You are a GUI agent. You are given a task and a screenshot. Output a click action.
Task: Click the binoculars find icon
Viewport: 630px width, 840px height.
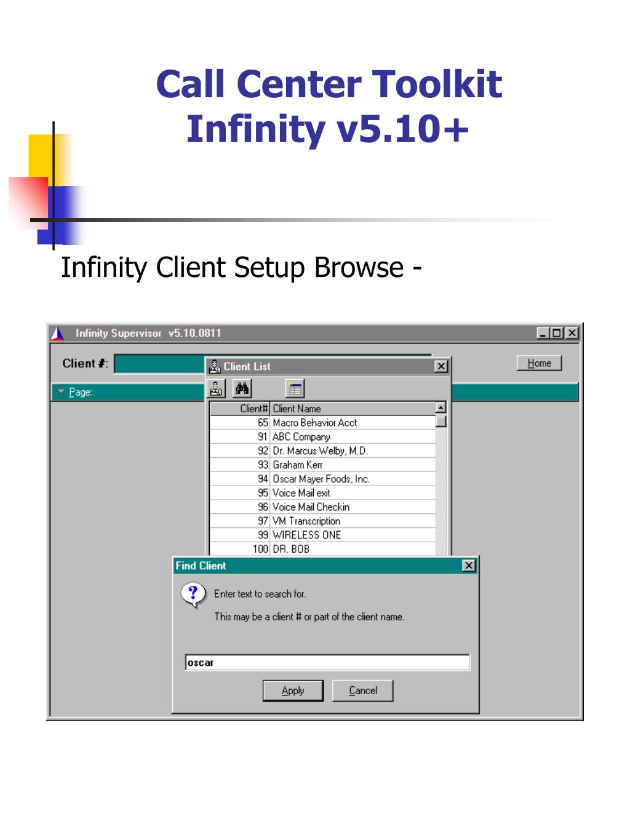click(242, 388)
